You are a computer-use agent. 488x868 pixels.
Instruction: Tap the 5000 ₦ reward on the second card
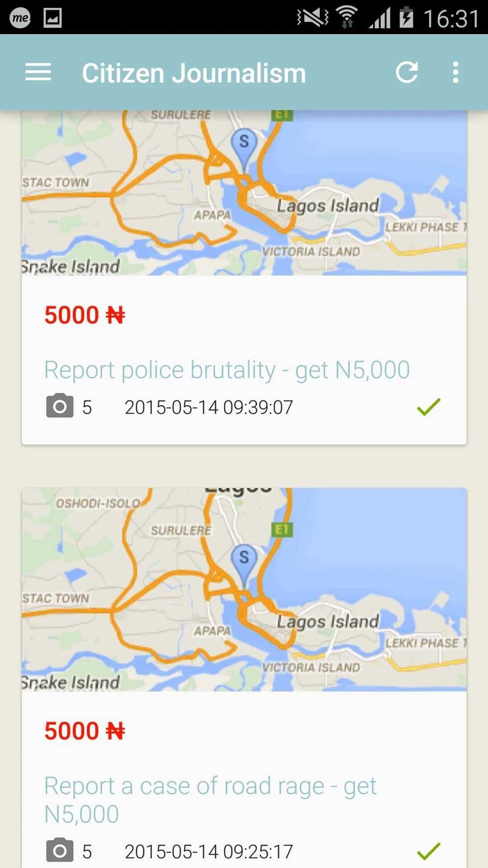click(85, 731)
